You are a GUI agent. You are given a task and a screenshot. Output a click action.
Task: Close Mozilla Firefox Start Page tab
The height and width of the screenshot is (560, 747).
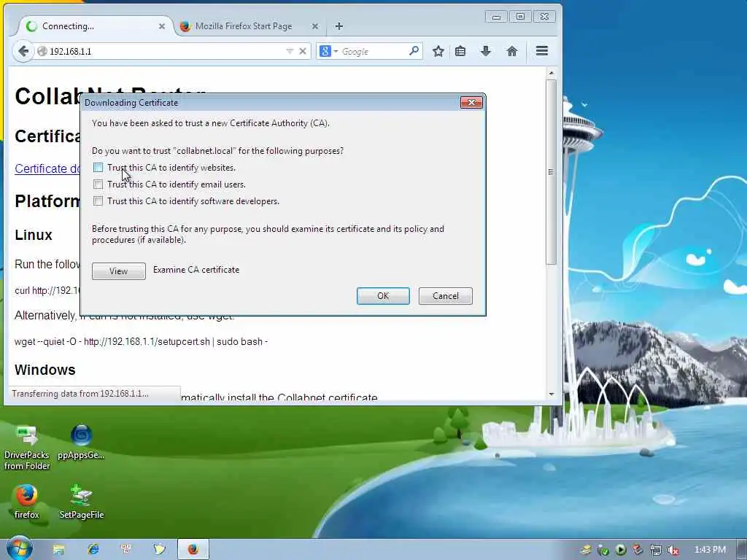click(x=315, y=26)
